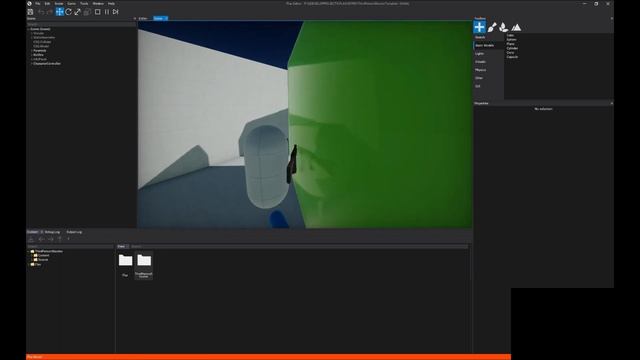640x360 pixels.
Task: Click the Redo arrow icon
Action: 50,12
